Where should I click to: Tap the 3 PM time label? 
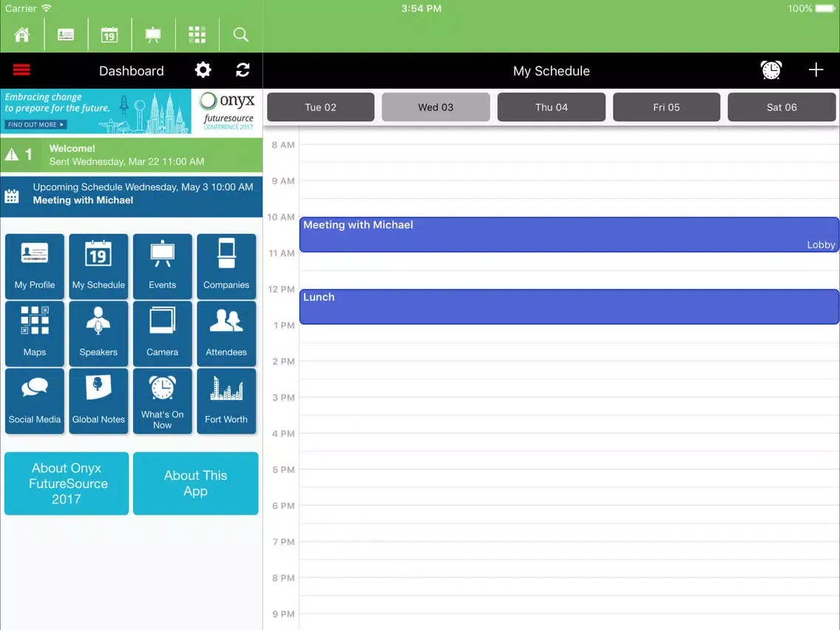pyautogui.click(x=283, y=398)
